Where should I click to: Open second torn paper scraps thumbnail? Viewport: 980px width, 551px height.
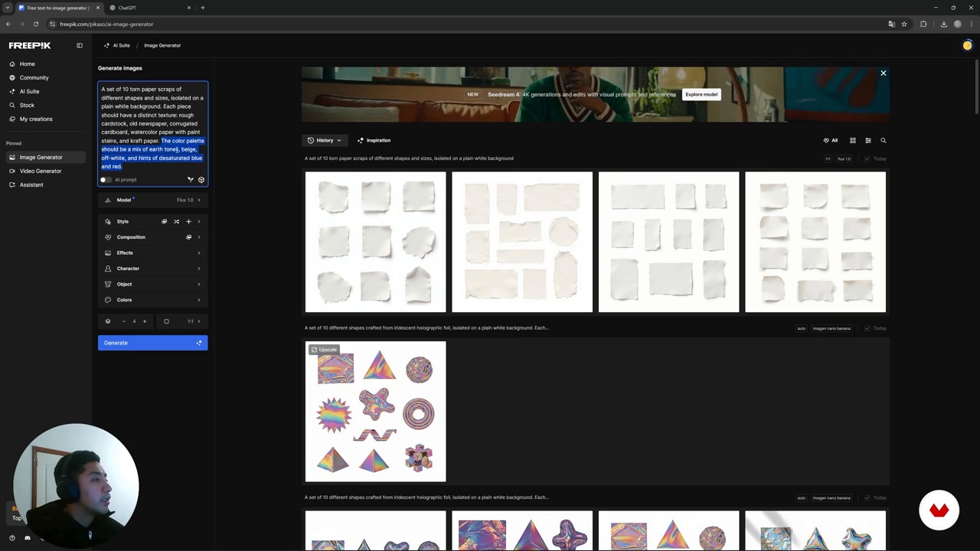(522, 242)
